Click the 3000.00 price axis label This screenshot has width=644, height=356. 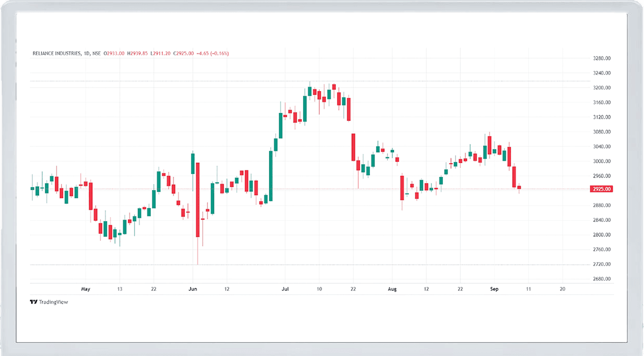[601, 161]
